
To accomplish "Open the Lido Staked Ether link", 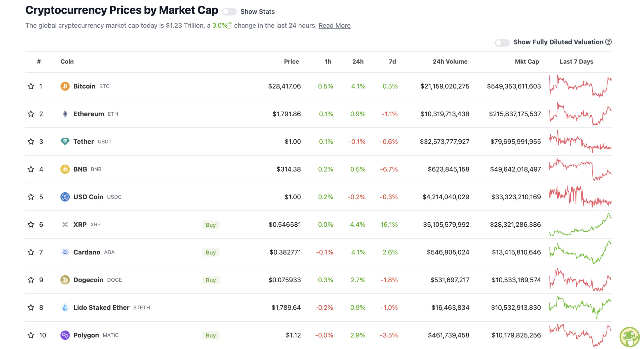I will coord(101,307).
